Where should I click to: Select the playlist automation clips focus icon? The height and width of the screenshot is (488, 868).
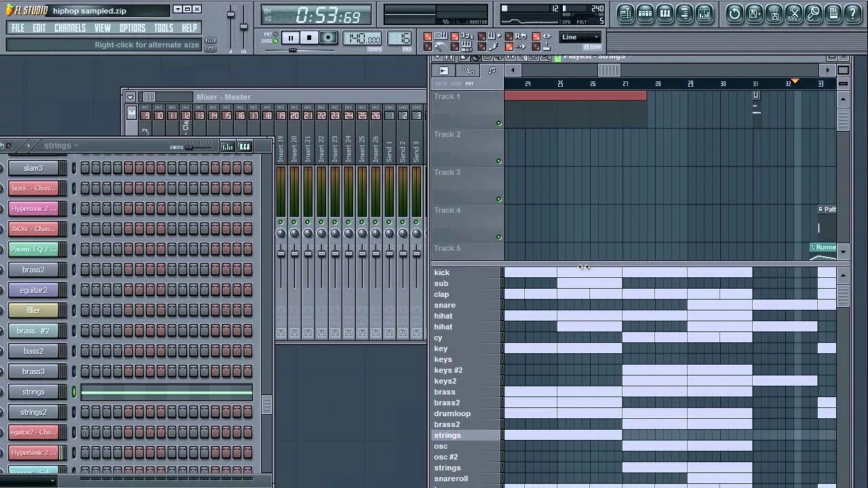(468, 70)
